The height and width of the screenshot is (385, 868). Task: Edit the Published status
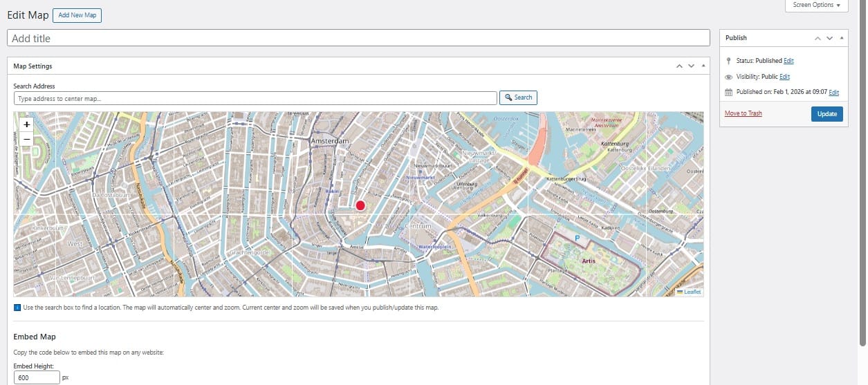pos(788,61)
